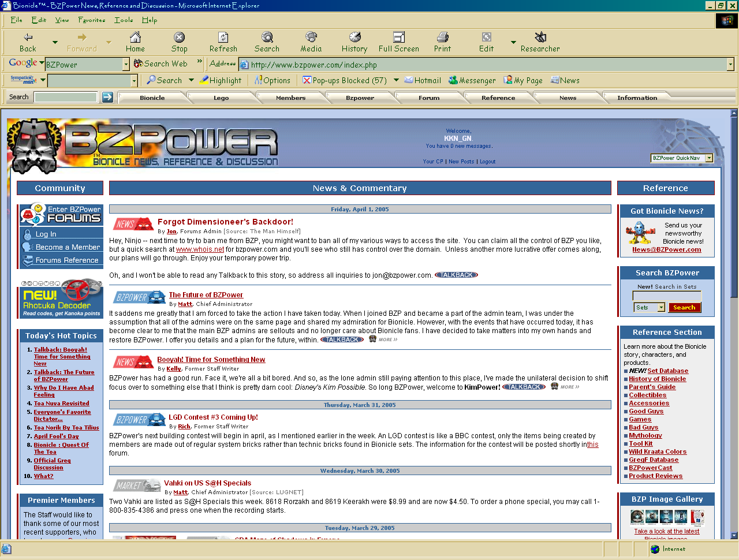Select the Reference tab
Image resolution: width=739 pixels, height=560 pixels.
tap(498, 98)
